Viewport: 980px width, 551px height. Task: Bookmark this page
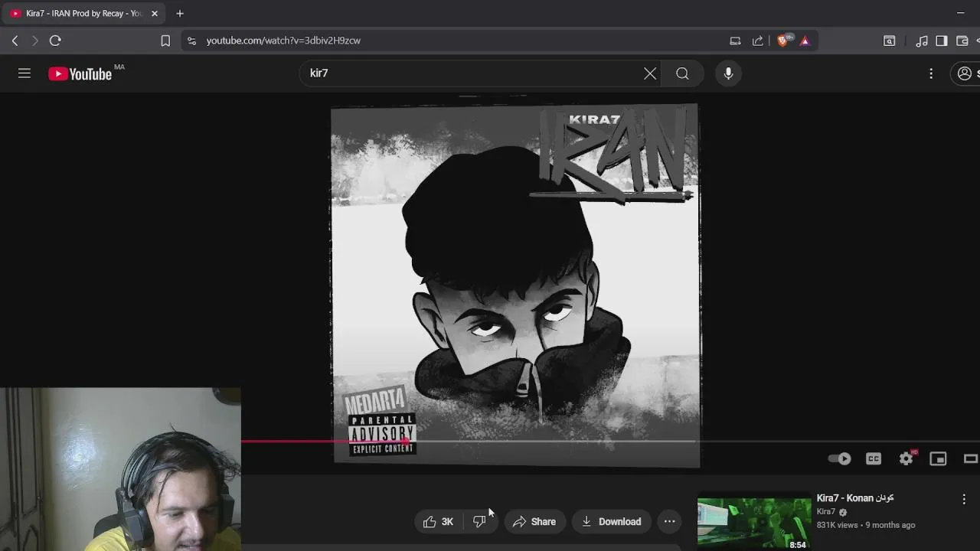(165, 41)
